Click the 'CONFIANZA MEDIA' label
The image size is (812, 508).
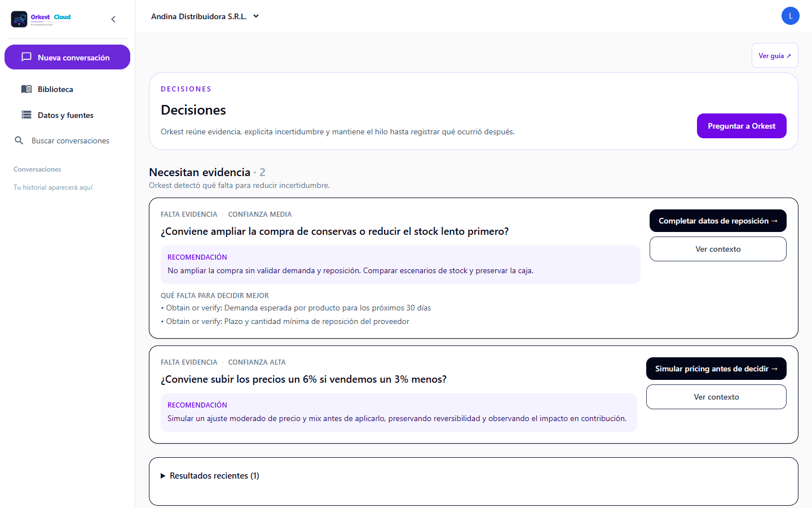click(x=260, y=214)
